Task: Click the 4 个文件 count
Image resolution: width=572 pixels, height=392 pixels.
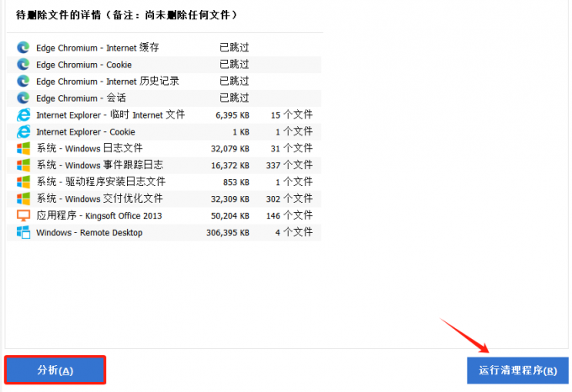Action: point(294,232)
